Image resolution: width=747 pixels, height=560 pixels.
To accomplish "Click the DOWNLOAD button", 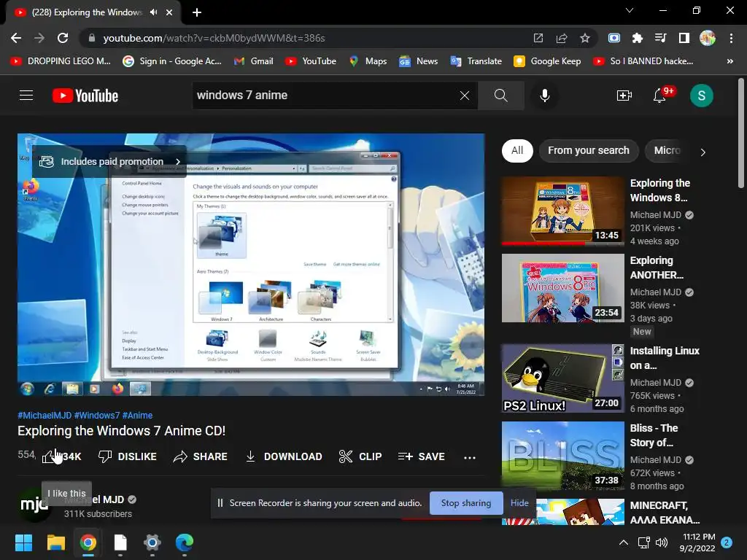I will [284, 456].
